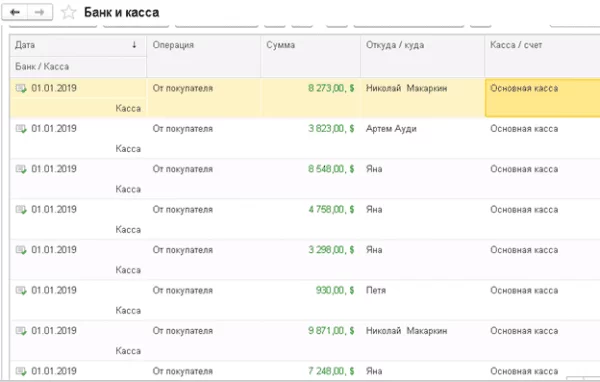Select the amount 3 298,00, $

[331, 250]
